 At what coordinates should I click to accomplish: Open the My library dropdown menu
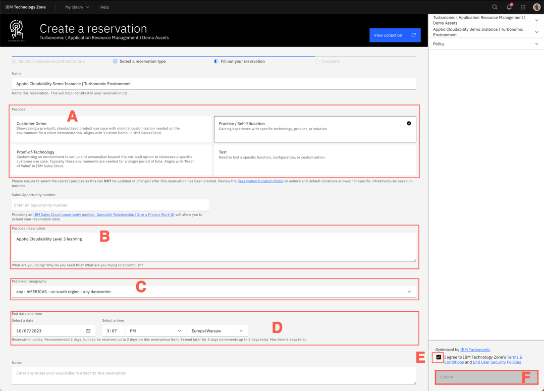(x=77, y=7)
